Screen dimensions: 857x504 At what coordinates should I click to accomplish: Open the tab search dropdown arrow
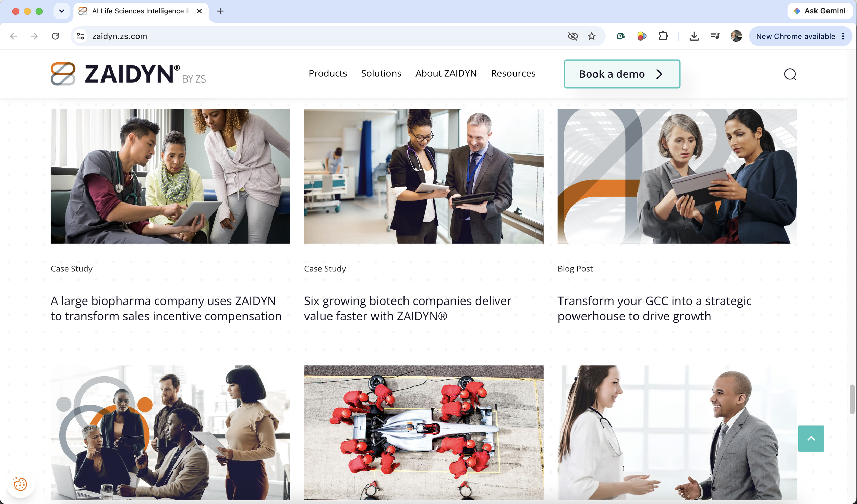pos(62,11)
